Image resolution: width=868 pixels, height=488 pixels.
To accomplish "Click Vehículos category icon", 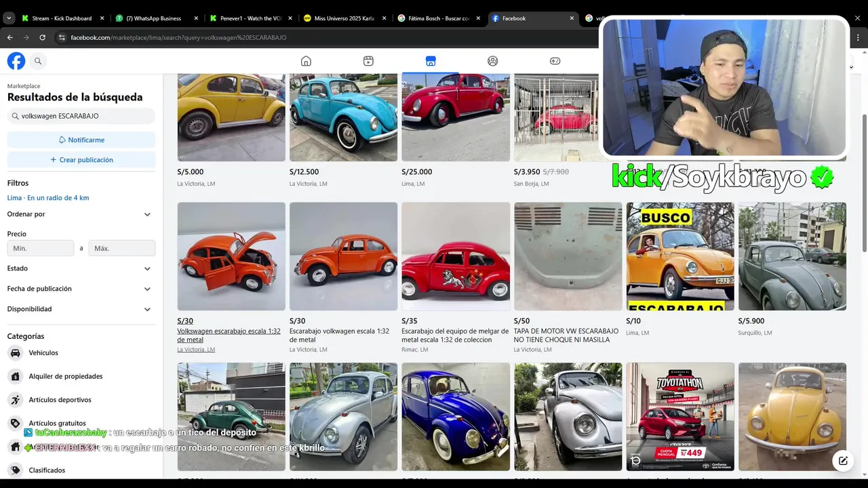I will click(x=15, y=352).
